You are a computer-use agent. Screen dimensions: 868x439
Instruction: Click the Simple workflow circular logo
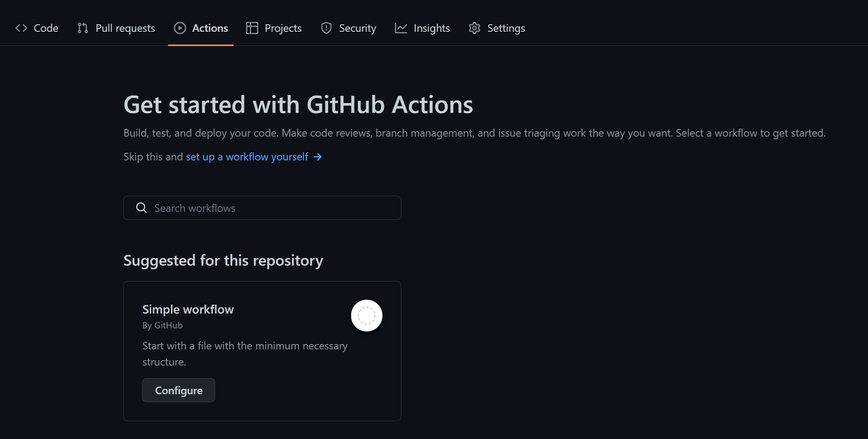click(367, 316)
